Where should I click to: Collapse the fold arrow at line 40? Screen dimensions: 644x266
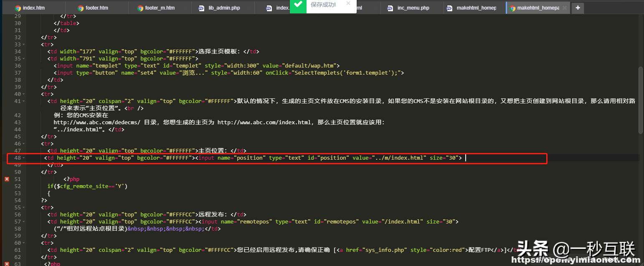[23, 94]
